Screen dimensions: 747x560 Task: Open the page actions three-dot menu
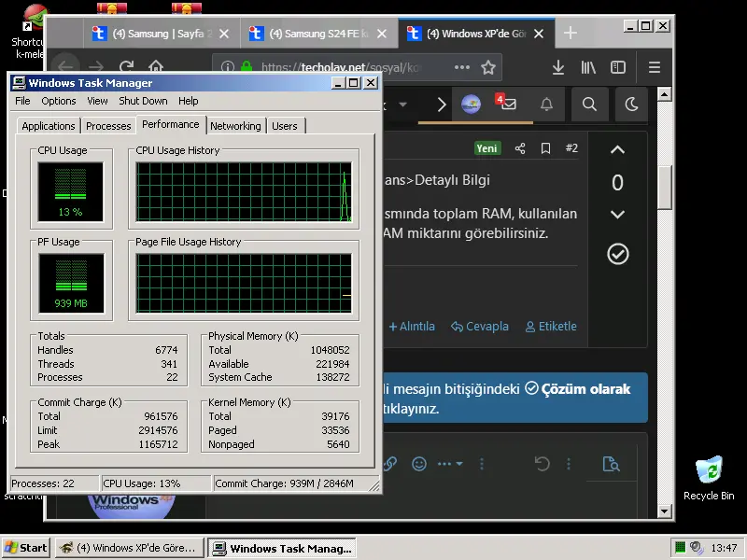tap(461, 67)
